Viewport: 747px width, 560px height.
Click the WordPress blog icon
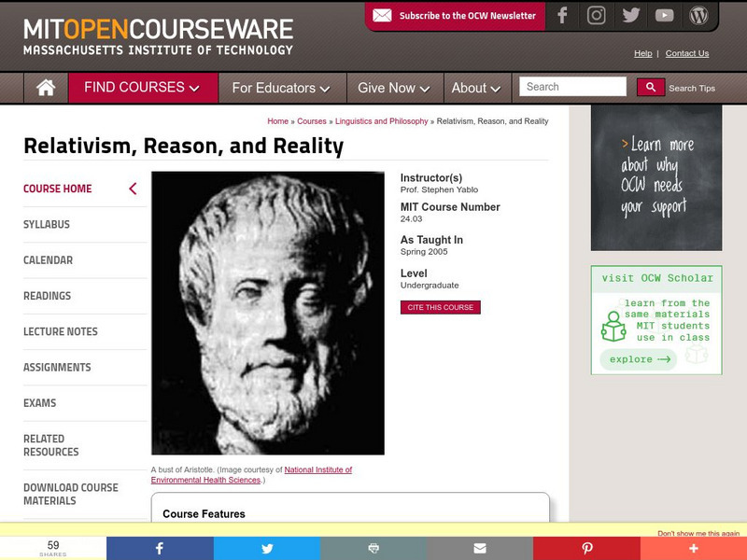(x=699, y=15)
